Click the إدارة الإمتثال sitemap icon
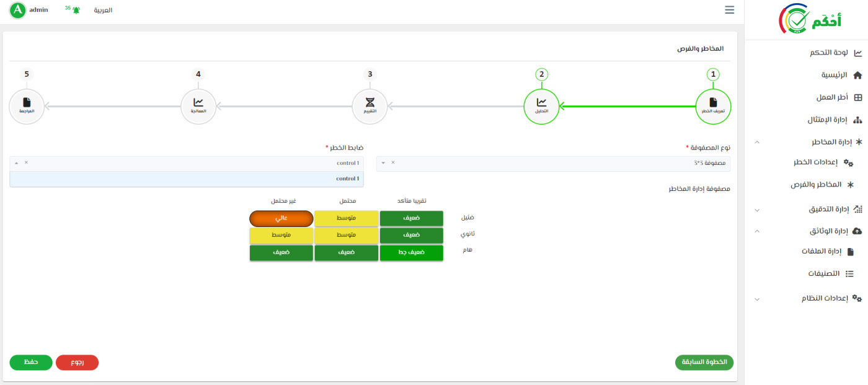The image size is (868, 385). 858,120
